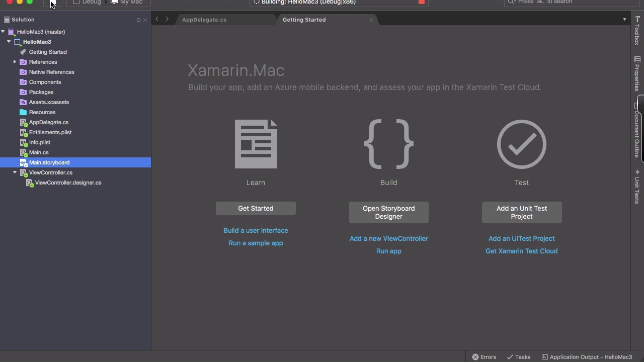The height and width of the screenshot is (362, 644).
Task: Open Application Output - HelloMac3 pad
Action: tap(587, 357)
